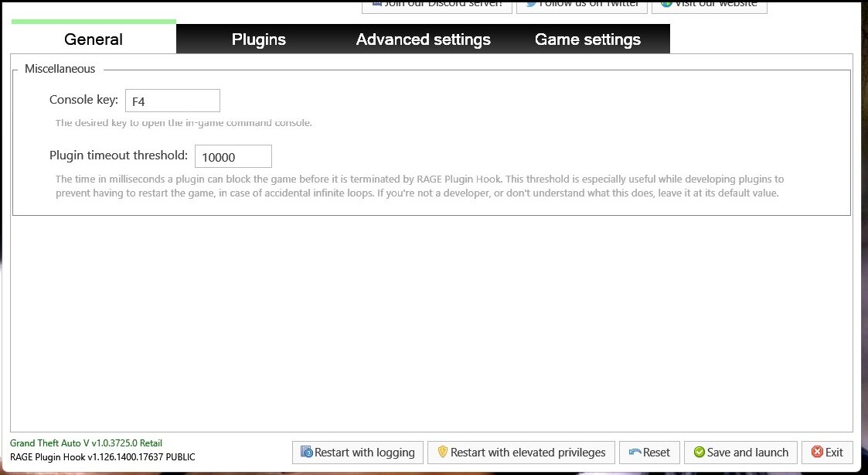This screenshot has width=868, height=475.
Task: Focus the Plugin timeout threshold field
Action: 233,156
